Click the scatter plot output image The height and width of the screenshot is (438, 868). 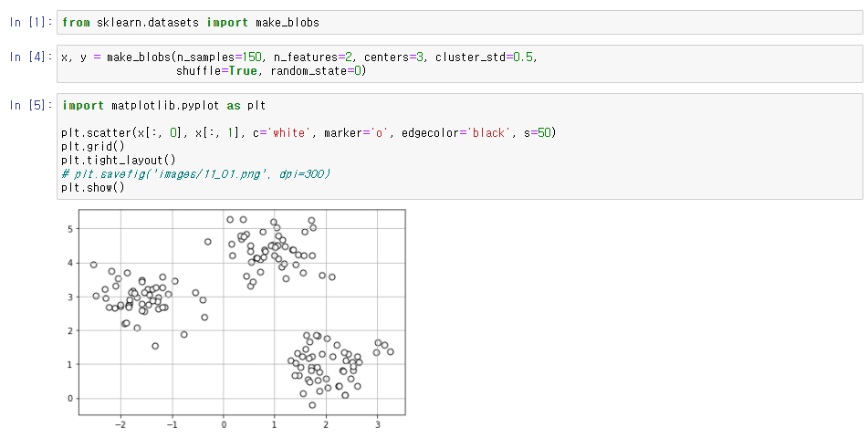pyautogui.click(x=235, y=318)
